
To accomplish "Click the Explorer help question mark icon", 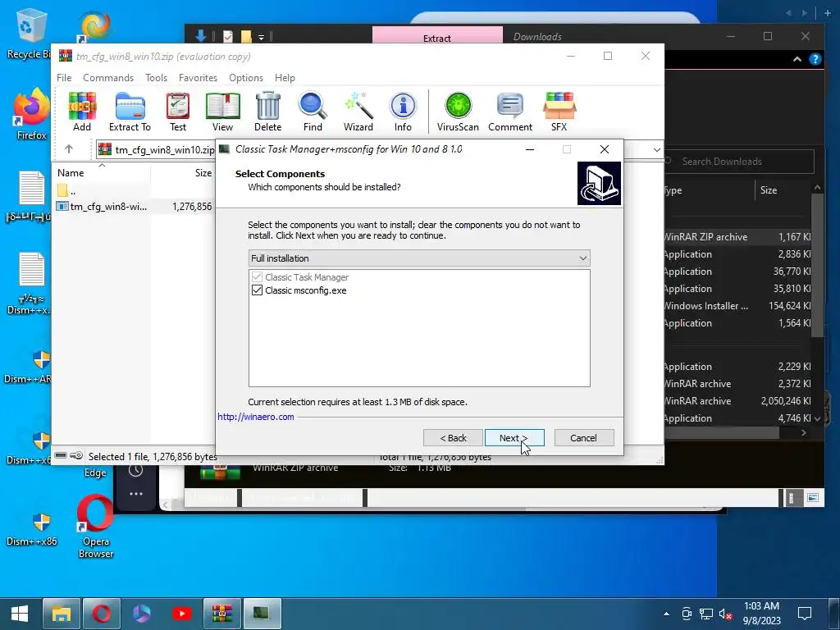I will pos(815,59).
